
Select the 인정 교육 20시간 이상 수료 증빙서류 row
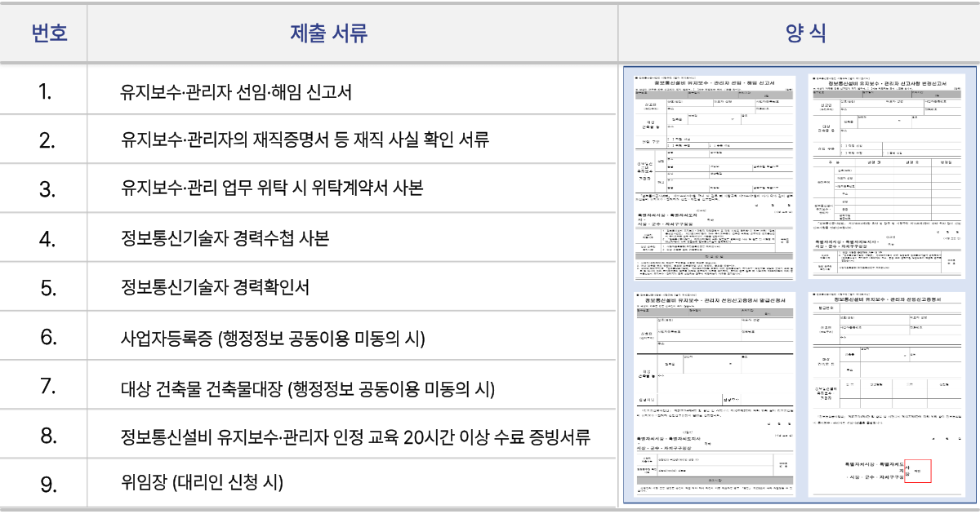tap(355, 436)
